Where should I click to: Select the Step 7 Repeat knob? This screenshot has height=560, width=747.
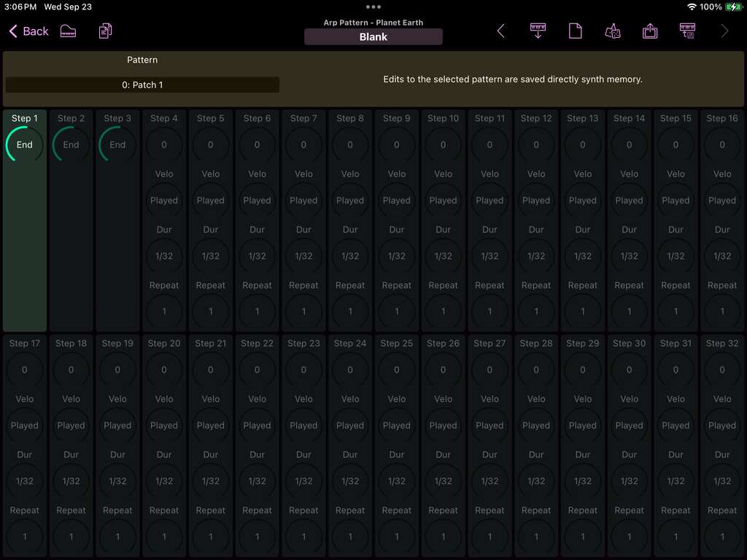303,311
